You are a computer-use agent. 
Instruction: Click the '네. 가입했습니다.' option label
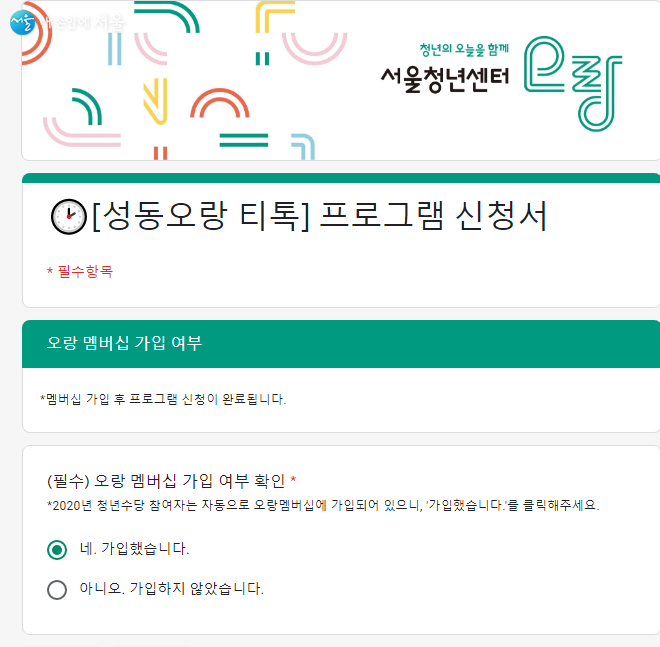[x=134, y=549]
